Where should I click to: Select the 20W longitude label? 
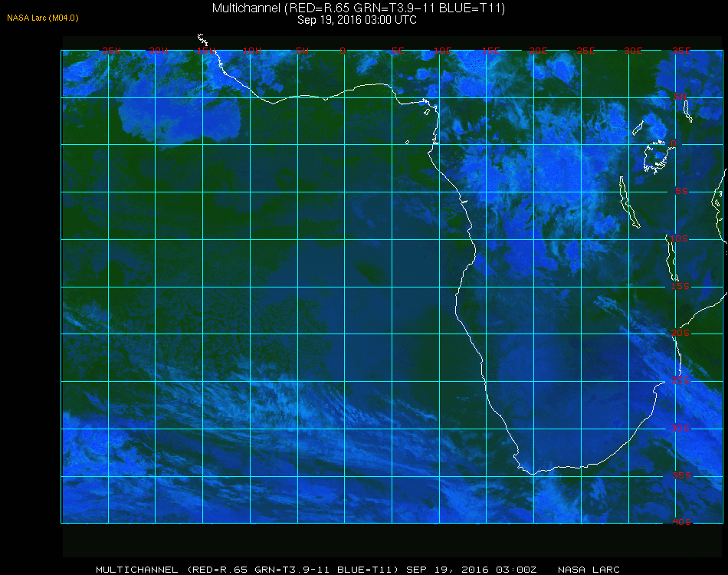click(159, 51)
